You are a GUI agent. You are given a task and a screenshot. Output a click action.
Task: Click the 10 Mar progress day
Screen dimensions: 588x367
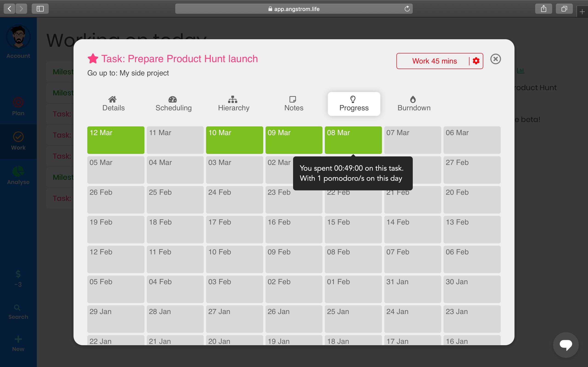pyautogui.click(x=234, y=140)
